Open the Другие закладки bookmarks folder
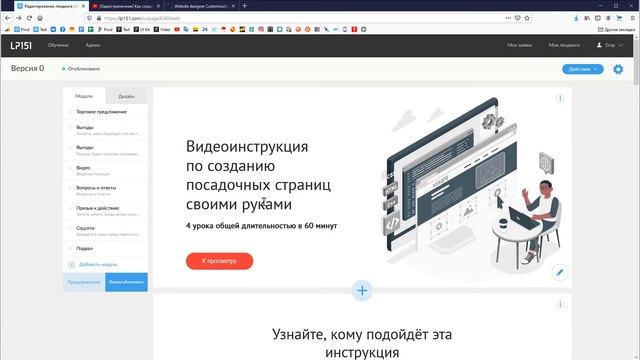 click(x=616, y=29)
